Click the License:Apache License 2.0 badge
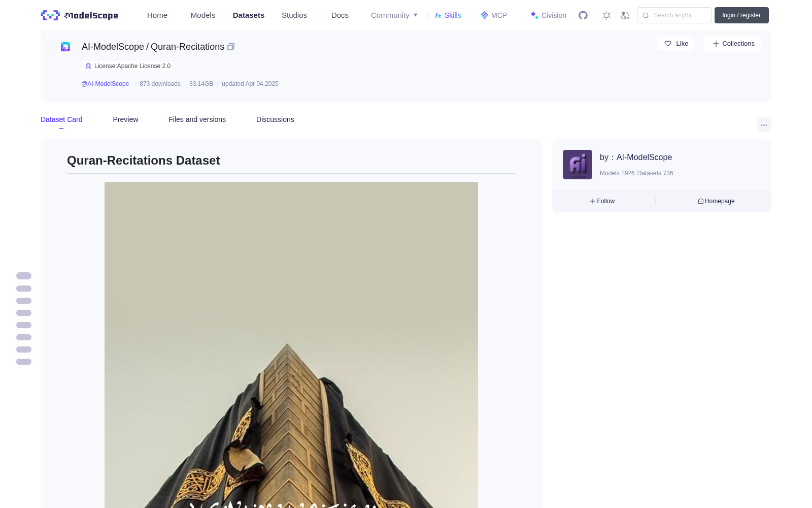The image size is (812, 508). [x=127, y=66]
